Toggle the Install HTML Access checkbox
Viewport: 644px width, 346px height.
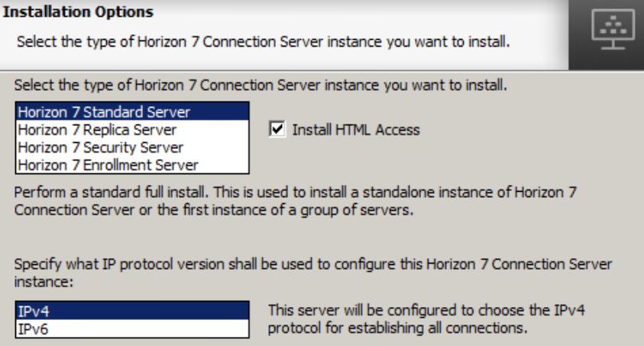[x=277, y=130]
